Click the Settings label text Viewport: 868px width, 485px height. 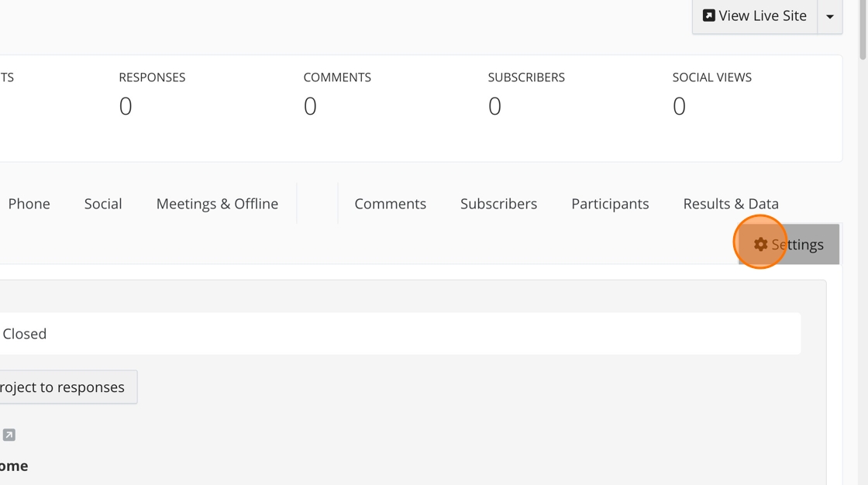click(x=797, y=245)
